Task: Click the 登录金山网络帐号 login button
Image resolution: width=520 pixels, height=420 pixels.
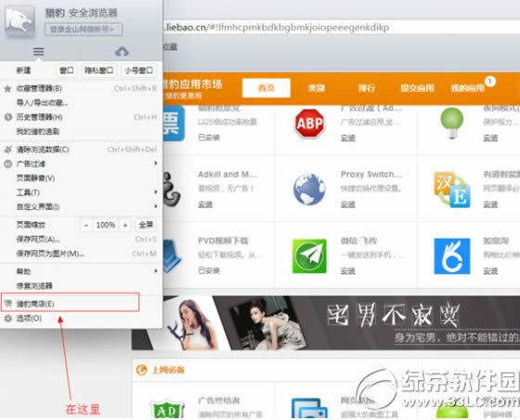Action: (84, 29)
